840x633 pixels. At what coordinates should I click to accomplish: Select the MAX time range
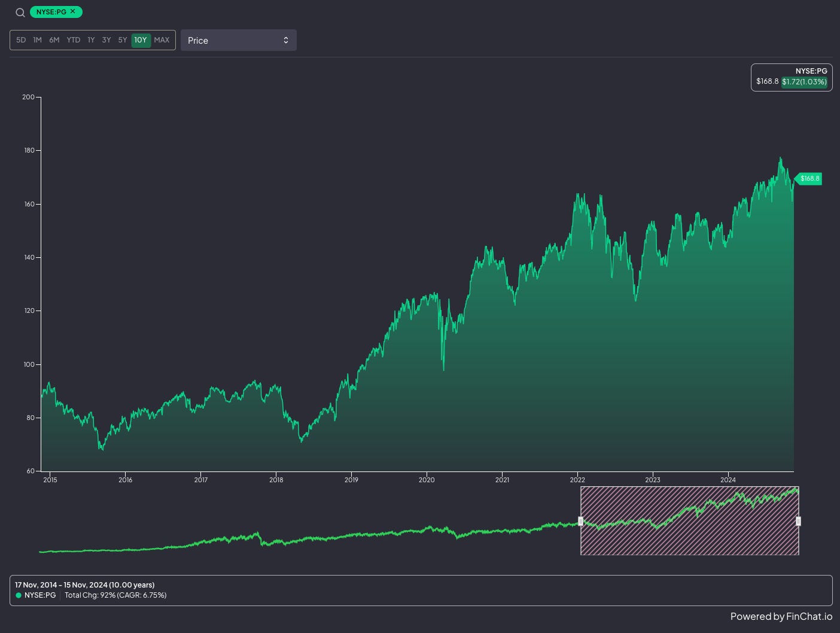point(162,40)
